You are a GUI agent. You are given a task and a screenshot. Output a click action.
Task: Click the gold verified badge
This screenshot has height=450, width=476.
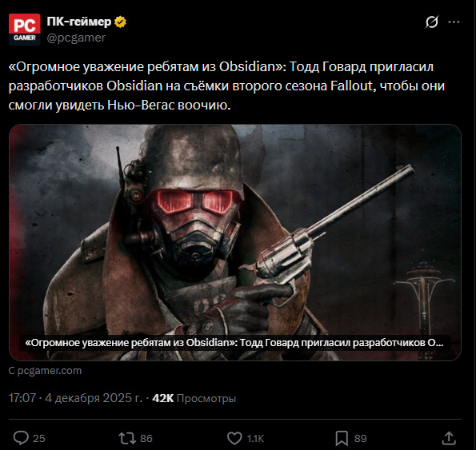(120, 22)
